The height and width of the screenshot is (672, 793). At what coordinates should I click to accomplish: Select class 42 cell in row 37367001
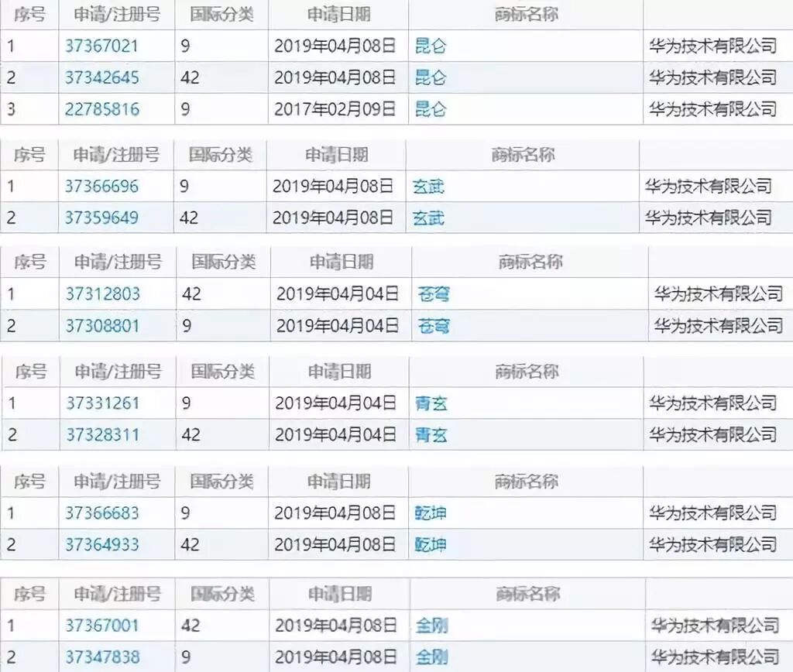click(x=191, y=625)
